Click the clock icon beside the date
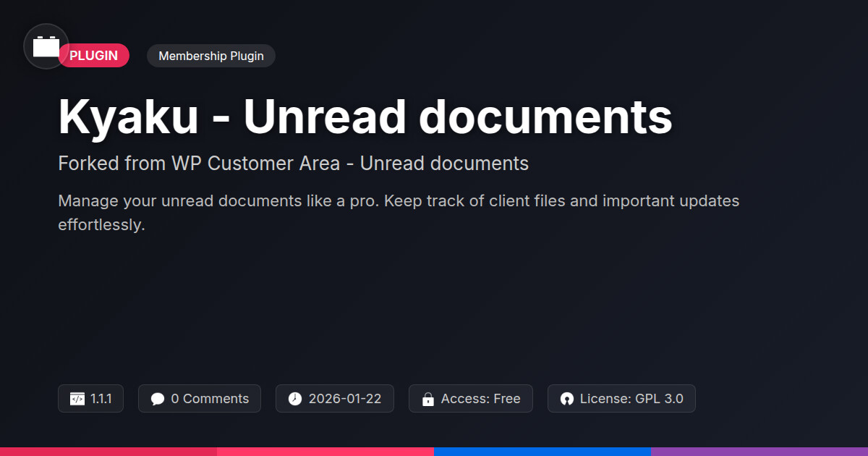The height and width of the screenshot is (456, 868). point(295,399)
